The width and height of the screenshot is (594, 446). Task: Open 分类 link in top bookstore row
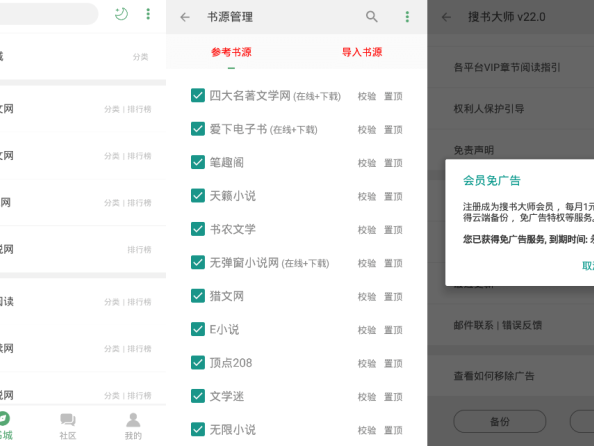[x=140, y=57]
